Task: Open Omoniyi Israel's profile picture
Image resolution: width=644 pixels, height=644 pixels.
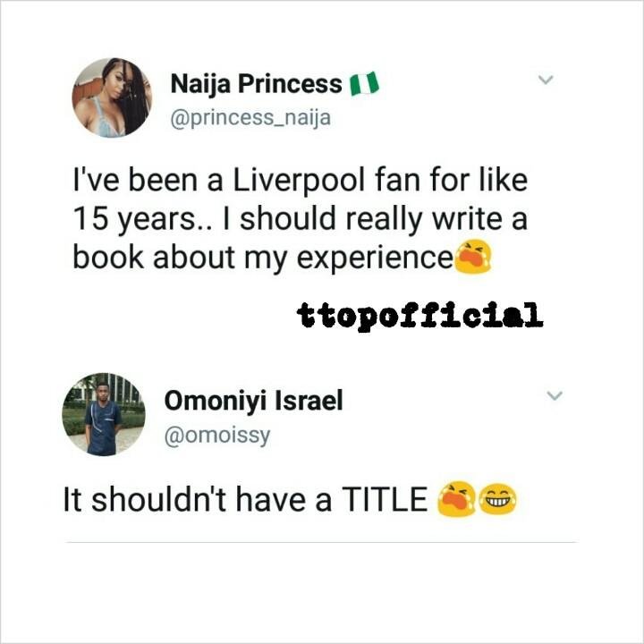Action: click(x=104, y=414)
